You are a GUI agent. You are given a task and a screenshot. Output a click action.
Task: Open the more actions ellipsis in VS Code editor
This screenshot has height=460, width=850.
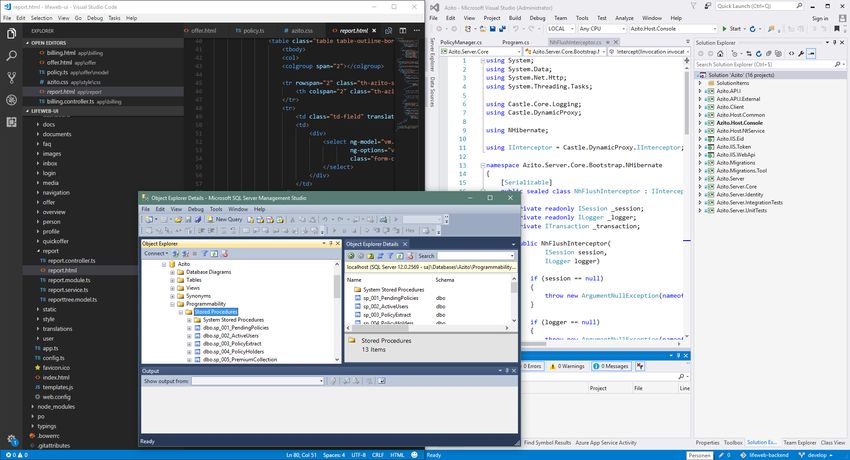416,31
